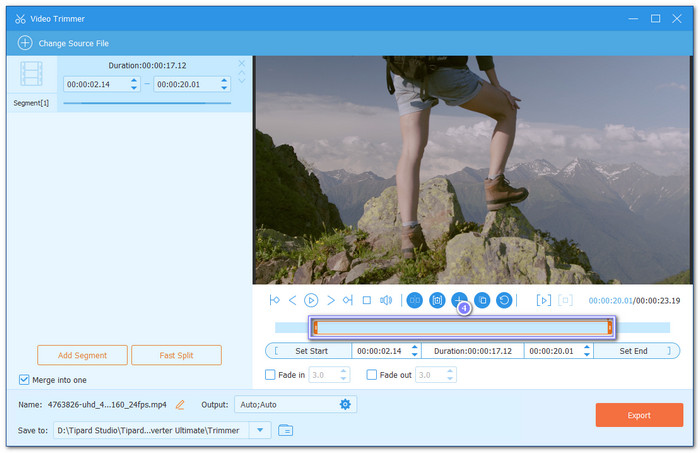Toggle the Merge into one checkbox
Screen dimensions: 700x453
(x=24, y=380)
